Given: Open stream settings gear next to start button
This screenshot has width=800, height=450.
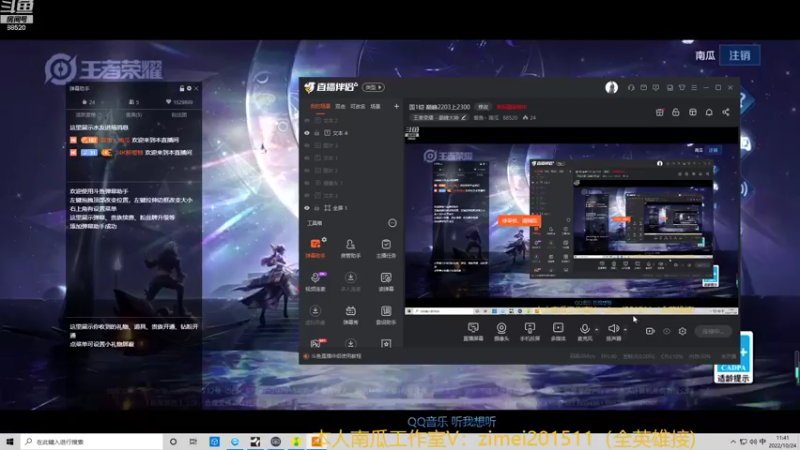Looking at the screenshot, I should click(683, 331).
